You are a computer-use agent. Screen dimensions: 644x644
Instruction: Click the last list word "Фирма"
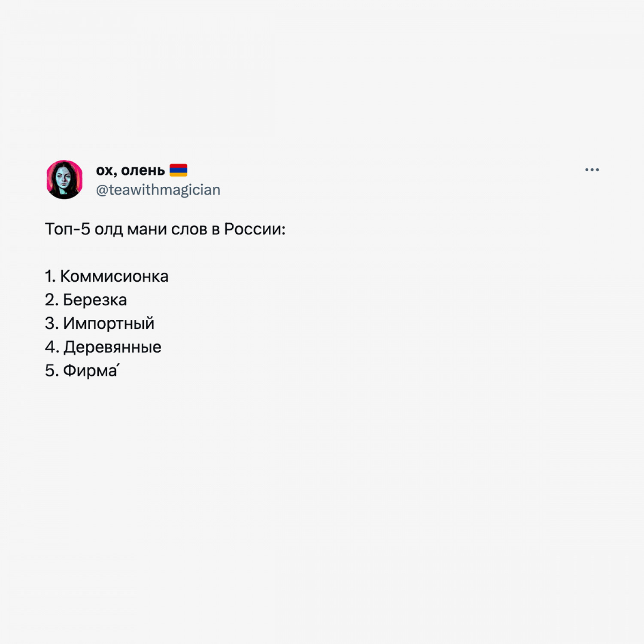90,371
